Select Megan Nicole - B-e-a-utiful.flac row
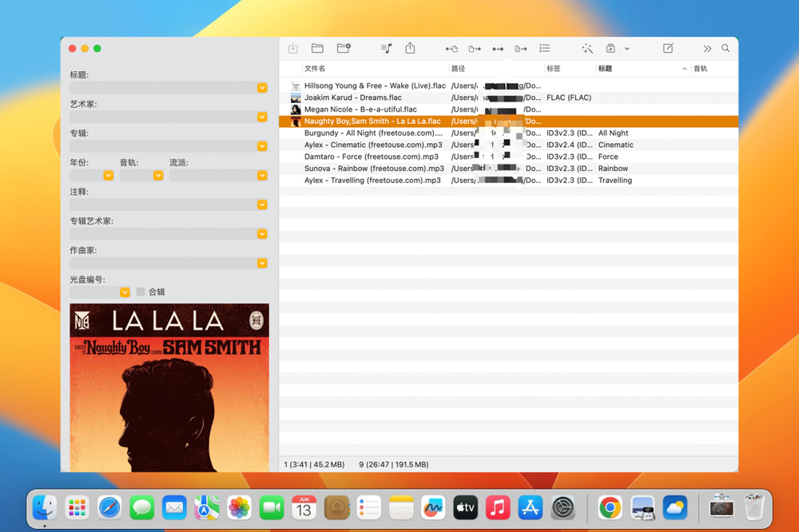This screenshot has width=799, height=532. [508, 109]
